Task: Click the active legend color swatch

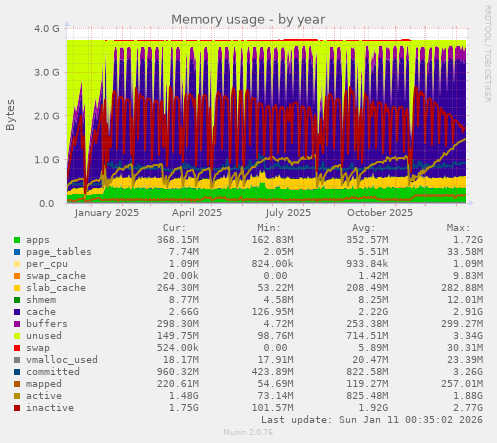Action: pyautogui.click(x=17, y=396)
